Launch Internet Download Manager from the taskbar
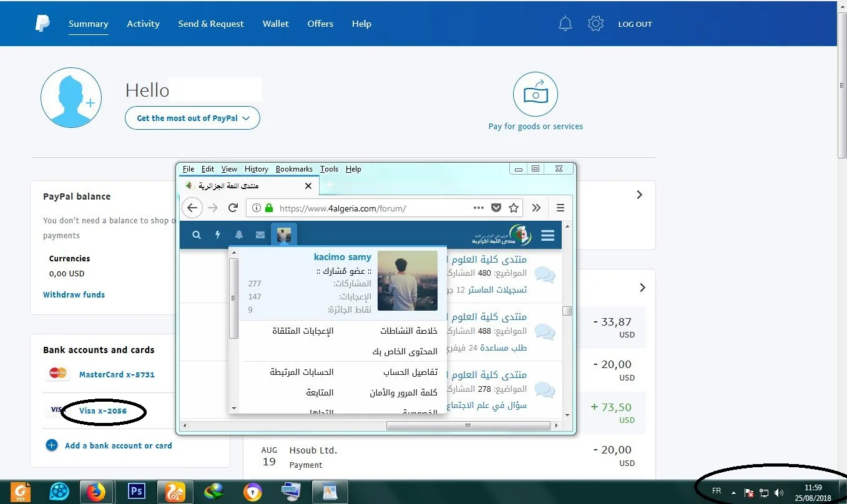847x504 pixels. [214, 492]
